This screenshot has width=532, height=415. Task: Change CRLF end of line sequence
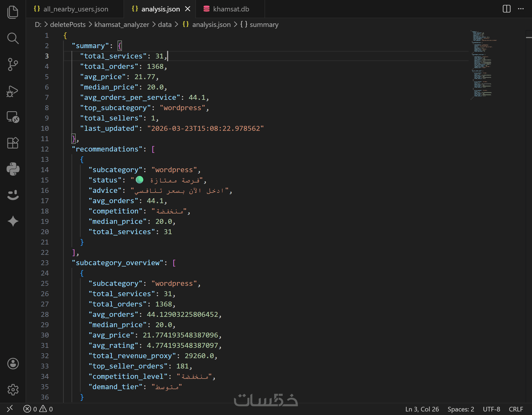(516, 409)
